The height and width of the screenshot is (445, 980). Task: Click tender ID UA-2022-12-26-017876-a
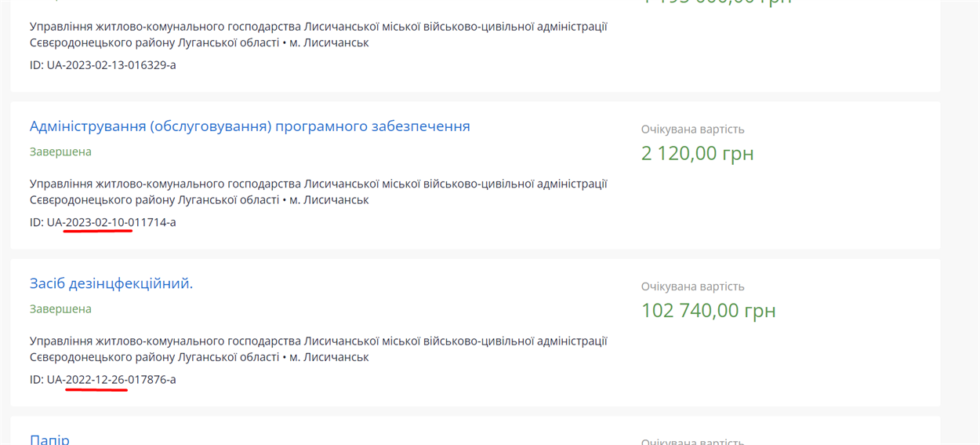103,379
